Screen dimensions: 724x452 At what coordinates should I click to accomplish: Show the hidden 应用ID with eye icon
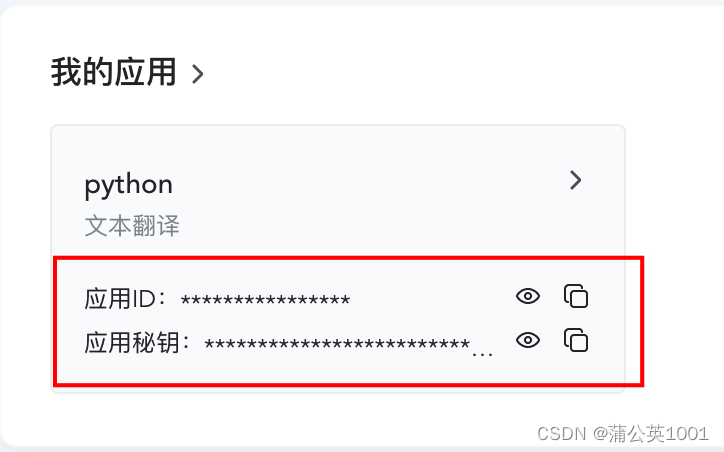(x=528, y=296)
